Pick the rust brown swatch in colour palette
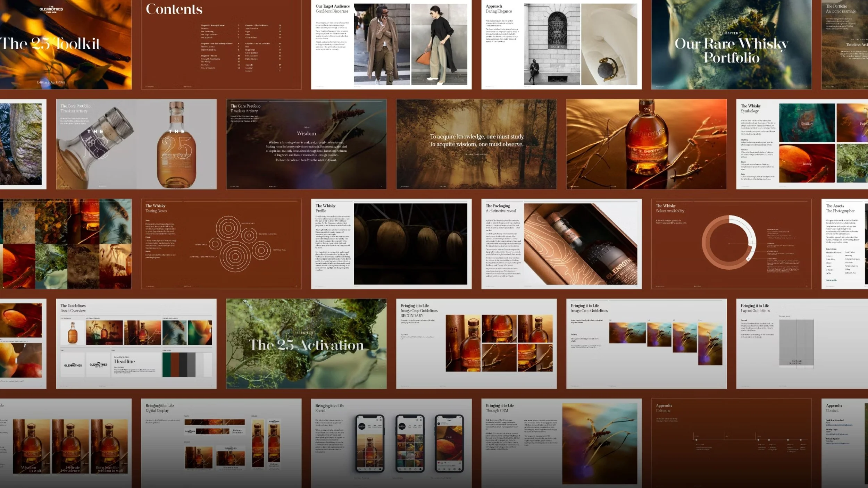This screenshot has height=488, width=868. click(x=175, y=364)
